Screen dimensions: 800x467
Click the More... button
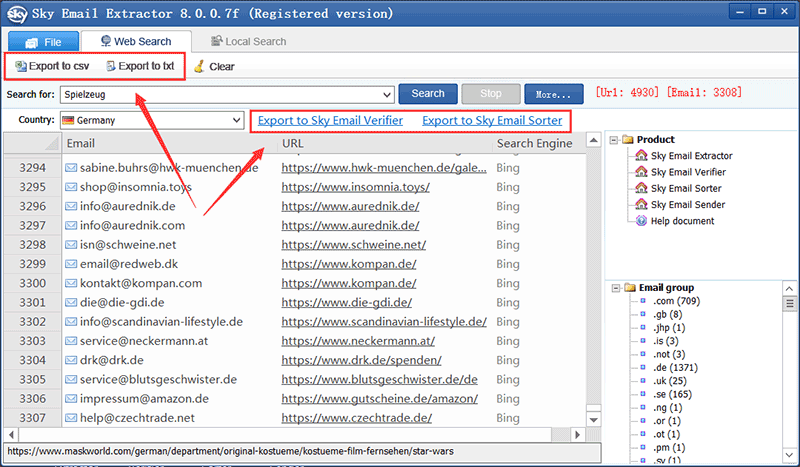554,94
